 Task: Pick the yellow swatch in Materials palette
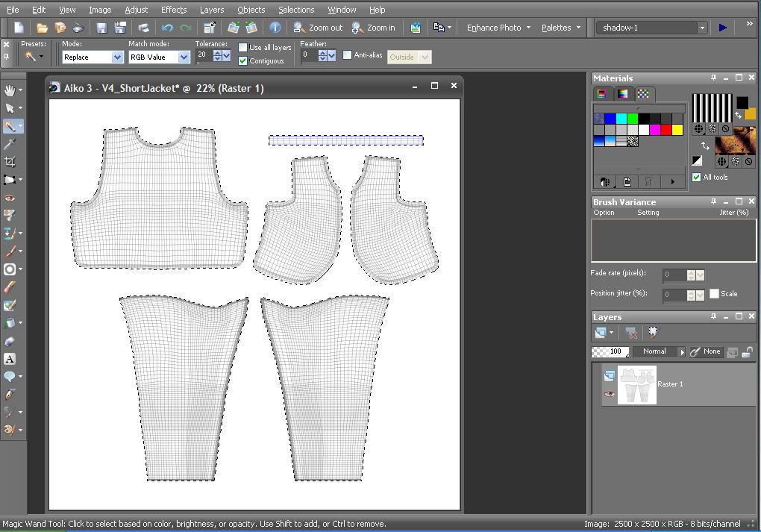click(x=677, y=130)
